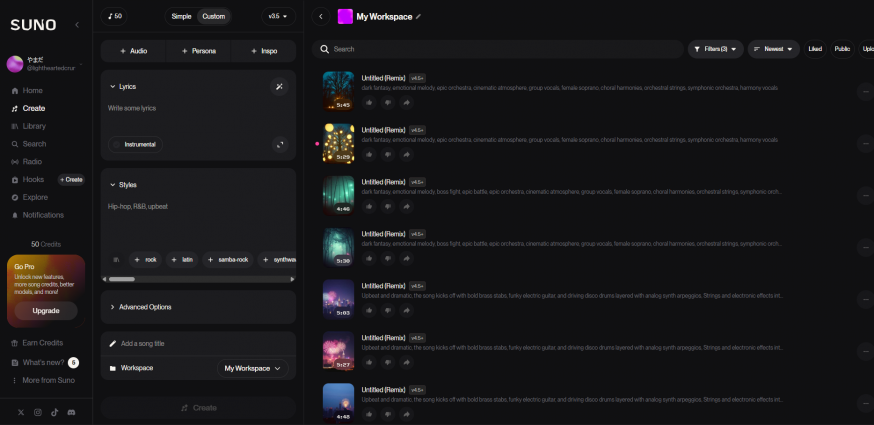Screen dimensions: 874x425
Task: Open Explore from the sidebar
Action: pos(35,197)
